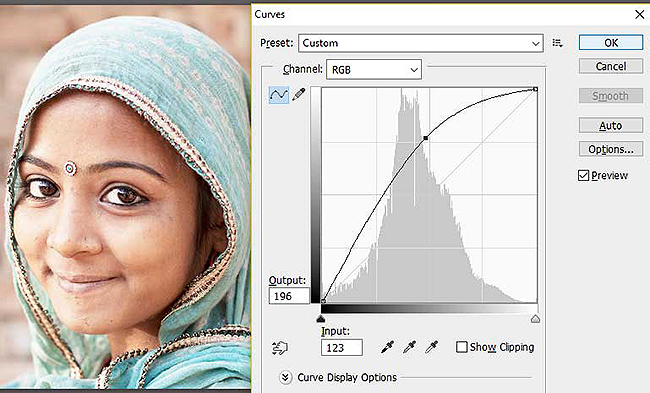The image size is (650, 393).
Task: Expand Curve Display Options
Action: 285,377
